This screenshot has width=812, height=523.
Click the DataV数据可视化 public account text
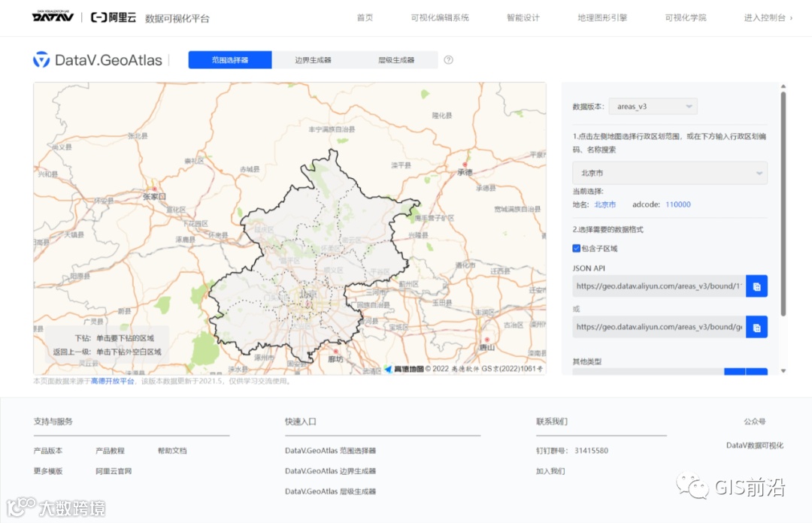[755, 446]
